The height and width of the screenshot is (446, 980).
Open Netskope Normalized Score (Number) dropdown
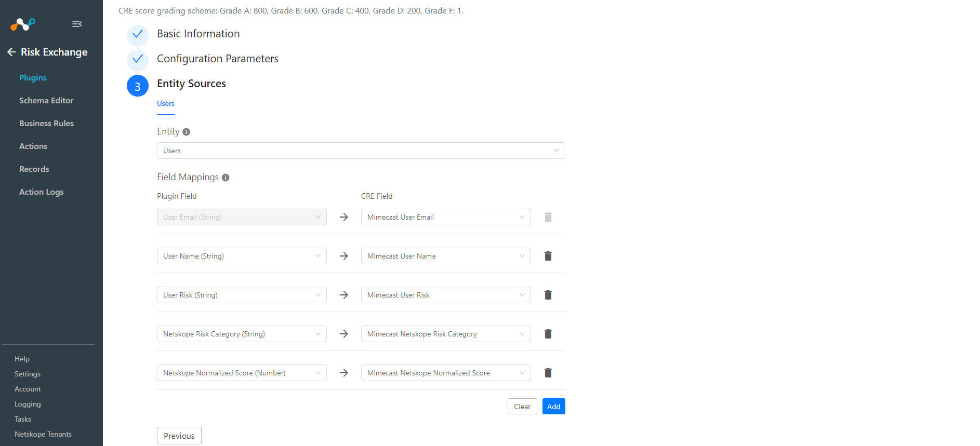[x=242, y=373]
